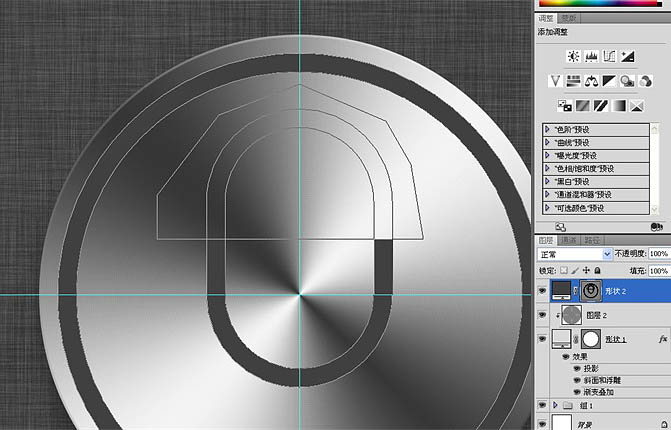Add a Brightness/Contrast adjustment
The height and width of the screenshot is (430, 671).
click(573, 56)
